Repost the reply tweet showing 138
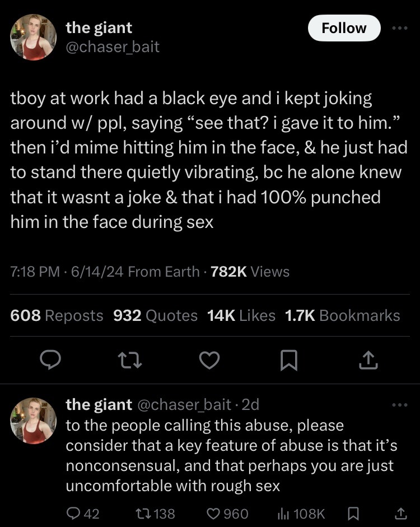The image size is (420, 527). tap(155, 513)
